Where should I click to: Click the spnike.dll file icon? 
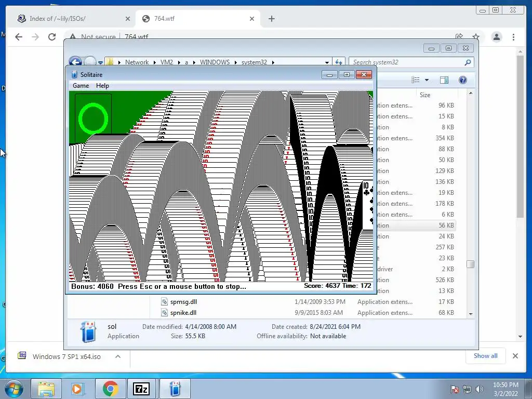pyautogui.click(x=164, y=312)
